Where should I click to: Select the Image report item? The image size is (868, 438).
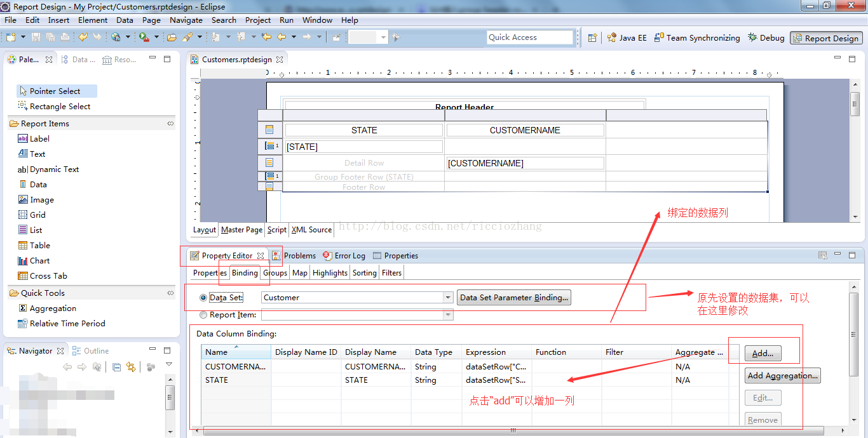click(x=36, y=199)
